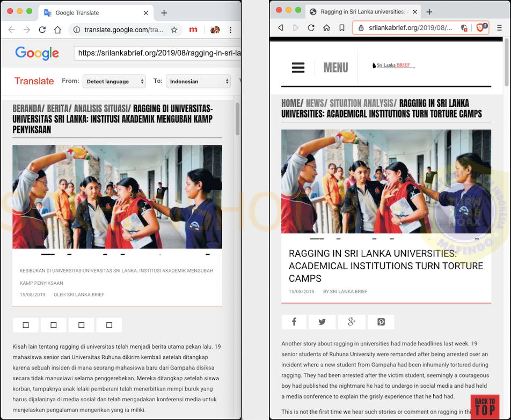The image size is (511, 420).
Task: Share article on Pinterest icon
Action: click(381, 322)
